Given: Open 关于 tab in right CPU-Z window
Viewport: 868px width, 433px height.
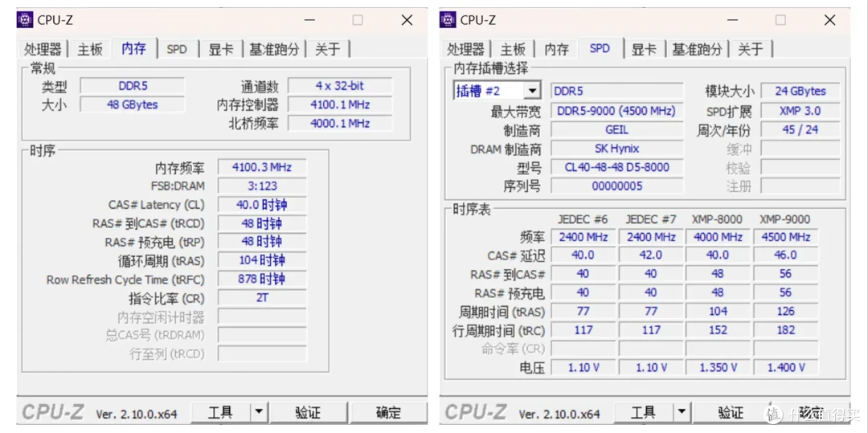Looking at the screenshot, I should (751, 49).
